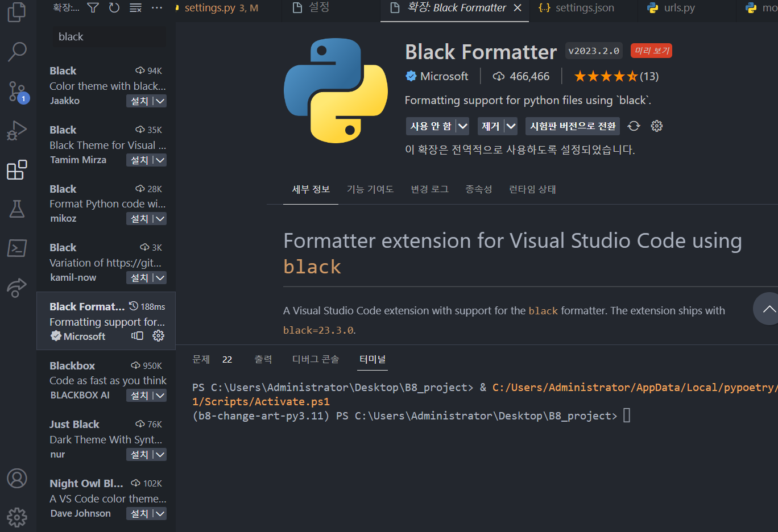Open Run and Debug view
This screenshot has height=532, width=778.
[x=17, y=131]
